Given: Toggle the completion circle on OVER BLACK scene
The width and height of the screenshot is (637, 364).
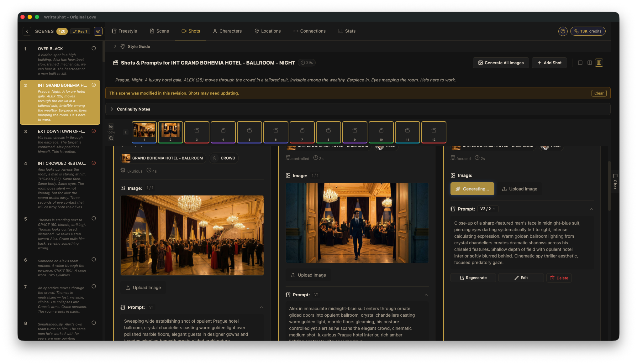Looking at the screenshot, I should (94, 48).
